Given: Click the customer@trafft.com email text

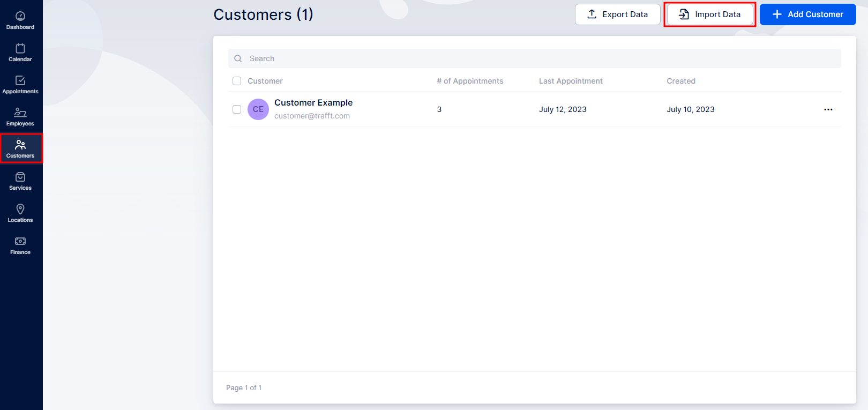Looking at the screenshot, I should pyautogui.click(x=312, y=116).
